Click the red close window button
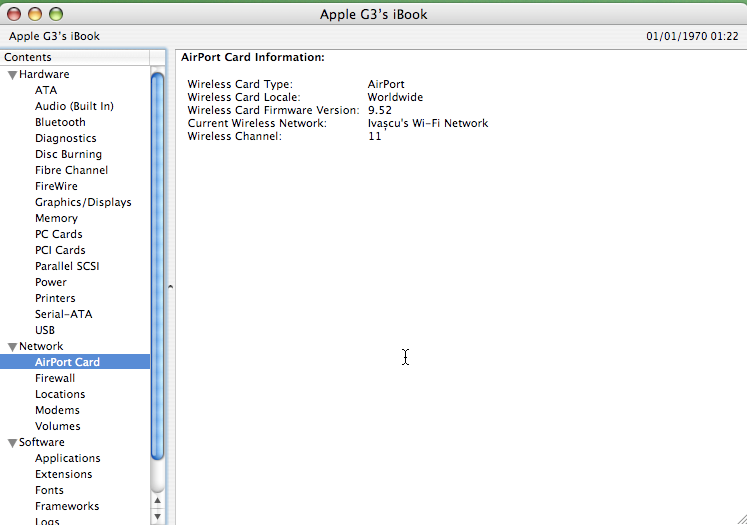Image resolution: width=747 pixels, height=525 pixels. click(x=14, y=14)
